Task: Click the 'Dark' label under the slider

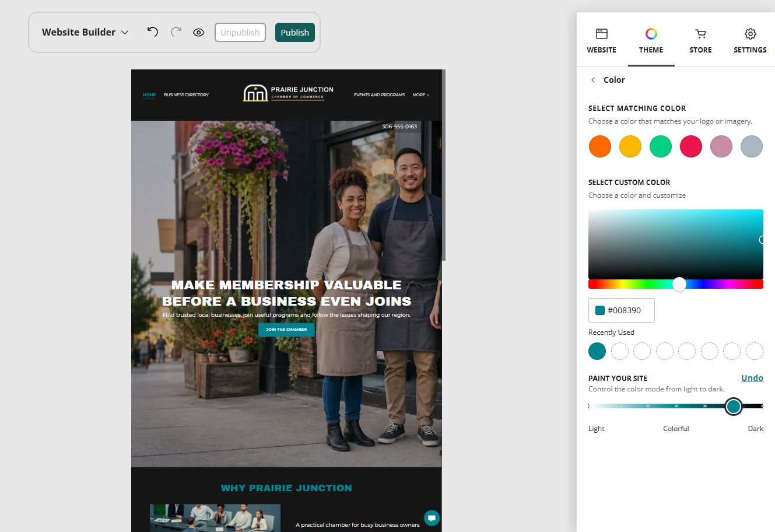Action: (756, 429)
